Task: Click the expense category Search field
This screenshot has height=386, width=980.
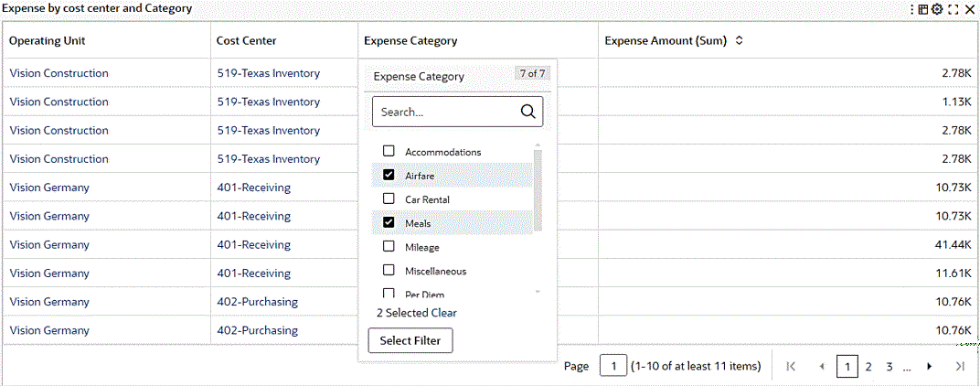Action: tap(446, 112)
